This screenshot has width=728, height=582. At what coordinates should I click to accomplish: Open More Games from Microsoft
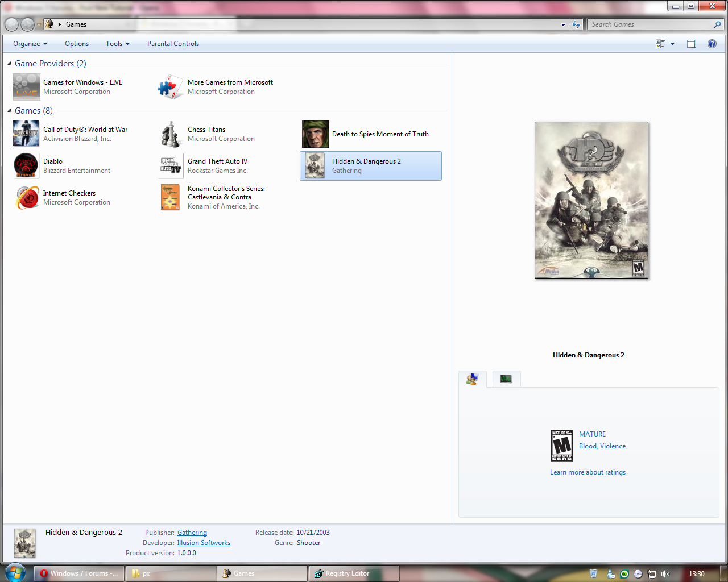click(230, 82)
